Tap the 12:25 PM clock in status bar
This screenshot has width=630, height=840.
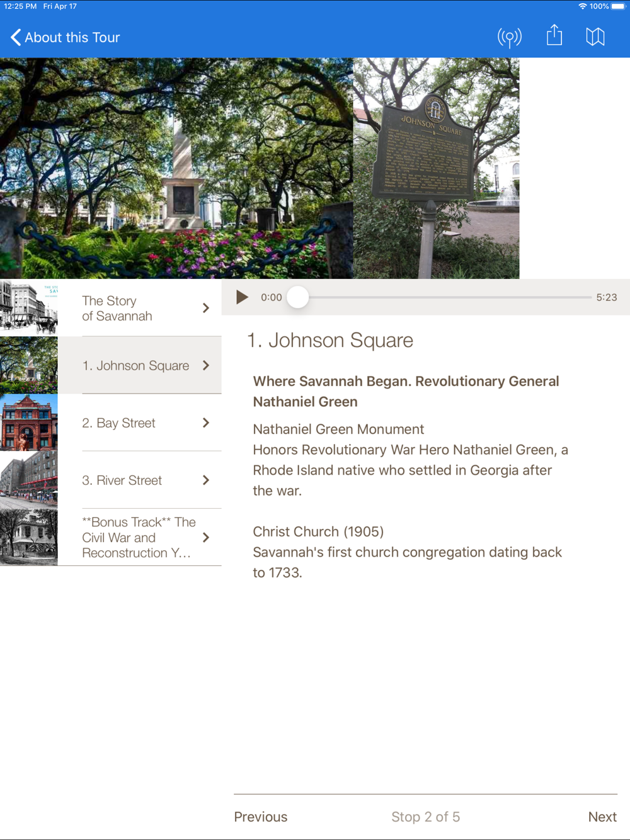[x=20, y=6]
